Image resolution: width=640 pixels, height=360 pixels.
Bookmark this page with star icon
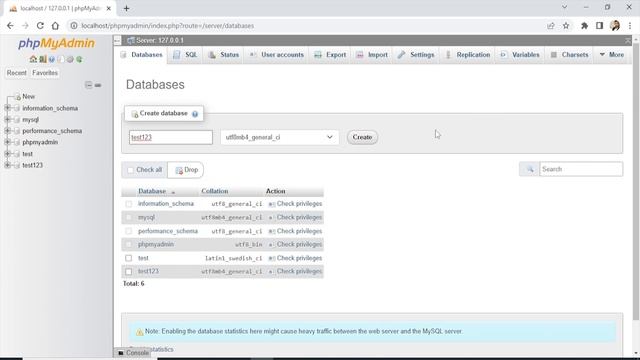coord(566,26)
